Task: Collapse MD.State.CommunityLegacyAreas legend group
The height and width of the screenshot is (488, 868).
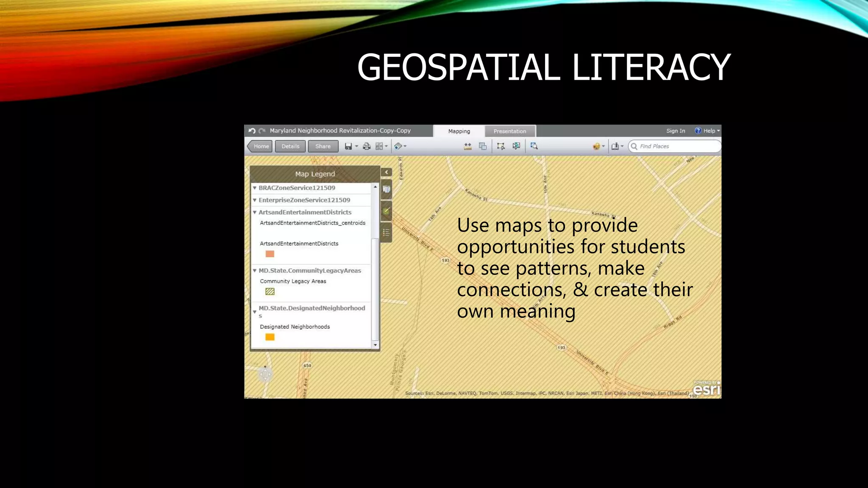Action: 255,271
